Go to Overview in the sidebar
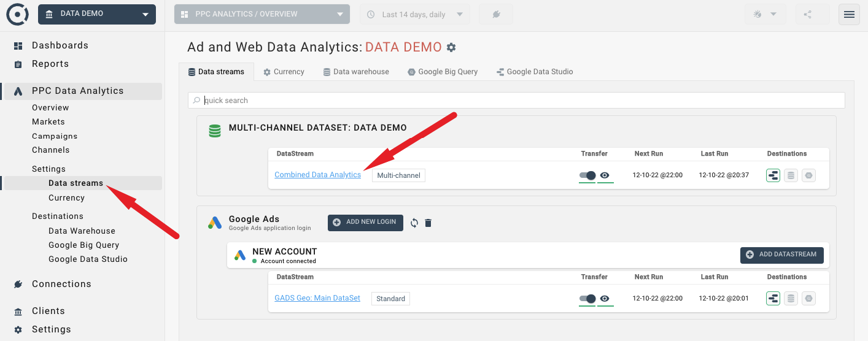Screen dimensions: 868x341 (50, 107)
